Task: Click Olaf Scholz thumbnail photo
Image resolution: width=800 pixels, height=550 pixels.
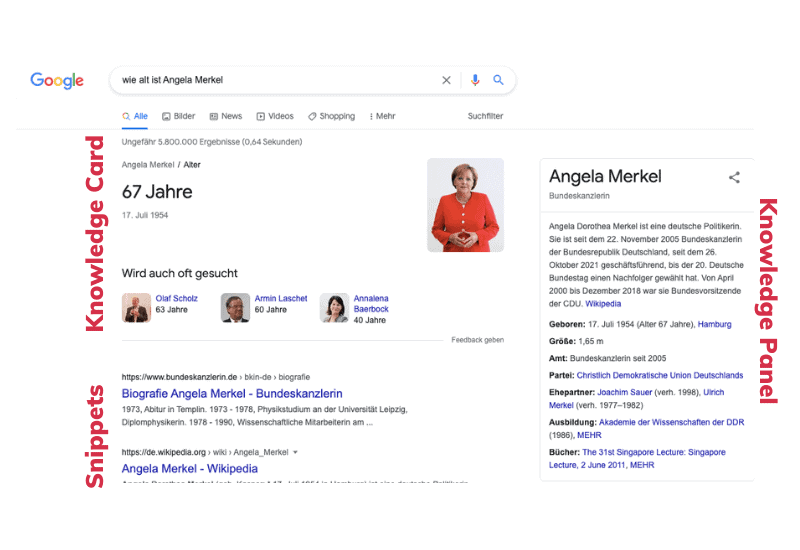Action: pyautogui.click(x=136, y=308)
